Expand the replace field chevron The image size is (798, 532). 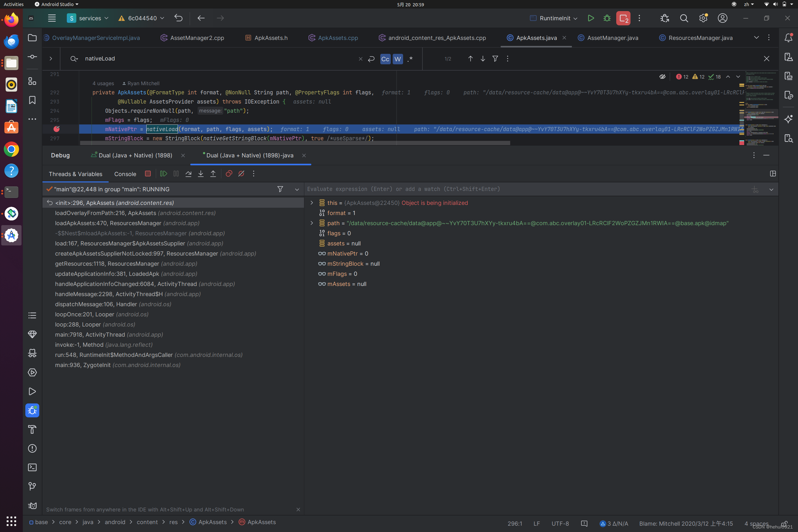pyautogui.click(x=51, y=59)
